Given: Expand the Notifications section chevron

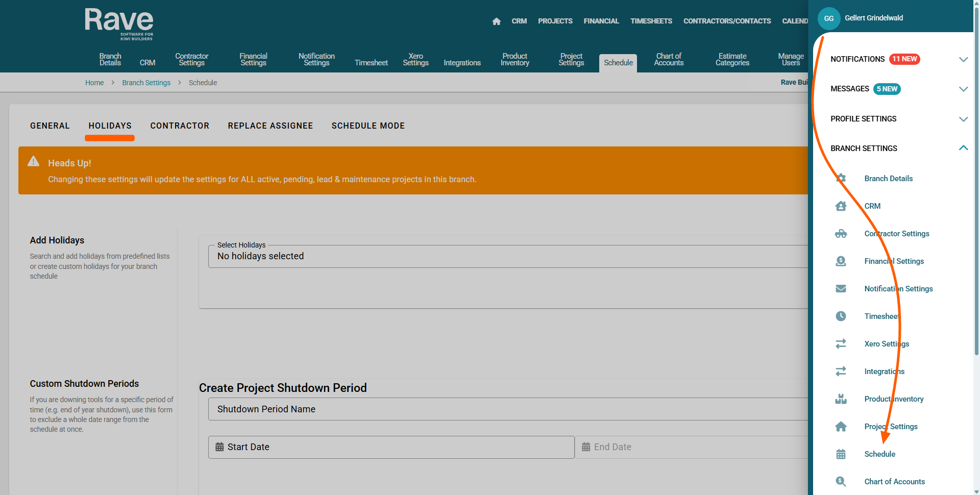Looking at the screenshot, I should (963, 59).
